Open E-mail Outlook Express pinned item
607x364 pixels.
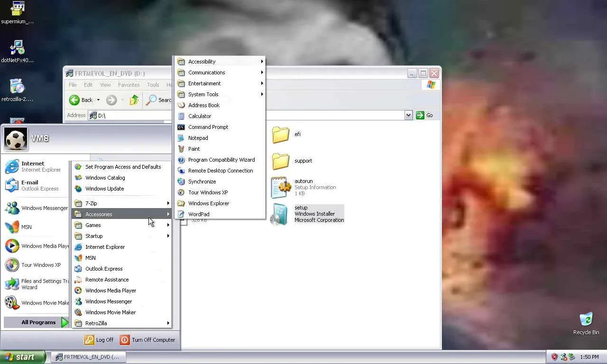[x=36, y=185]
